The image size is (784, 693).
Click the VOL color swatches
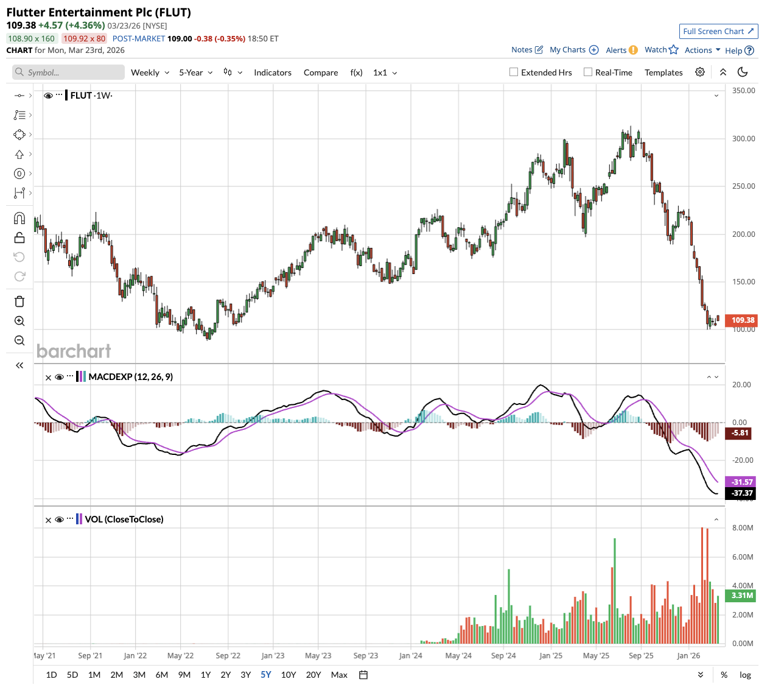pyautogui.click(x=79, y=519)
